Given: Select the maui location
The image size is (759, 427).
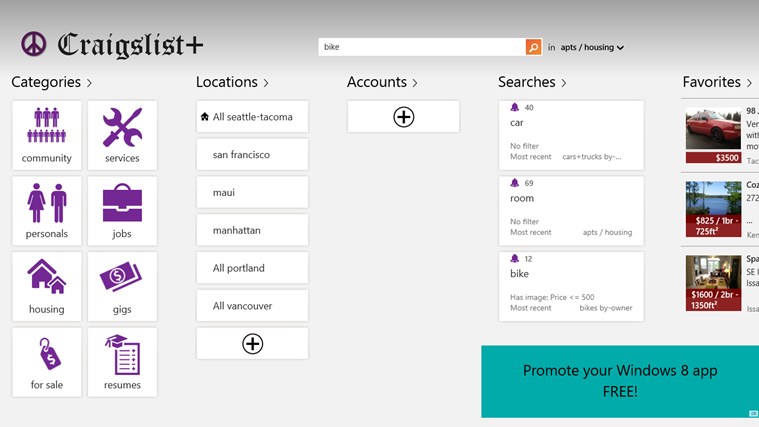Looking at the screenshot, I should (252, 192).
